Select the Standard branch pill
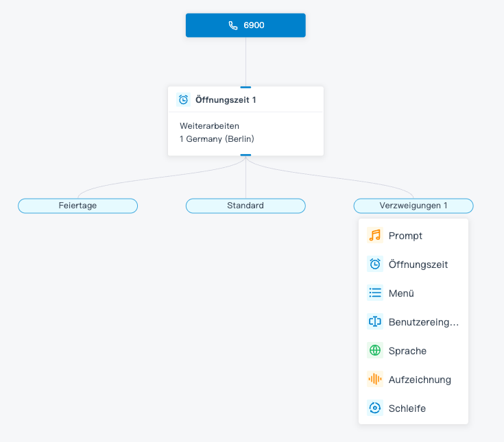The width and height of the screenshot is (504, 442). pyautogui.click(x=245, y=206)
